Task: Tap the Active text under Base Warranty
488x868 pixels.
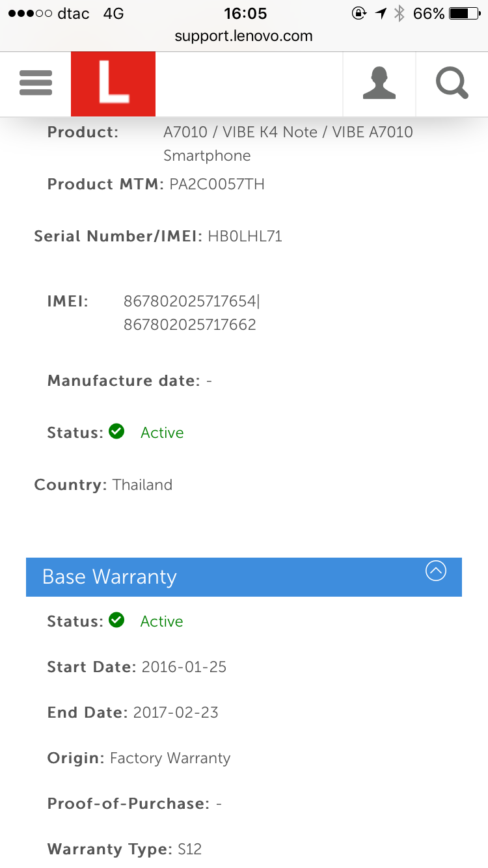Action: (161, 621)
